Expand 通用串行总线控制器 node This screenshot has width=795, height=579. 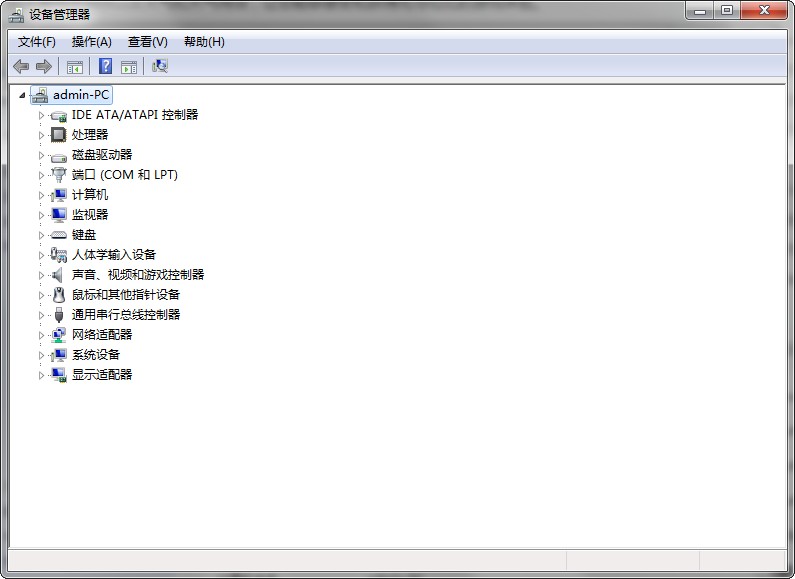[x=42, y=315]
